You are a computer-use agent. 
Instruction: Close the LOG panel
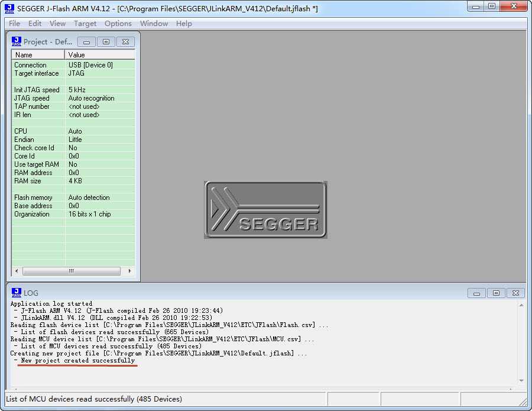point(515,293)
